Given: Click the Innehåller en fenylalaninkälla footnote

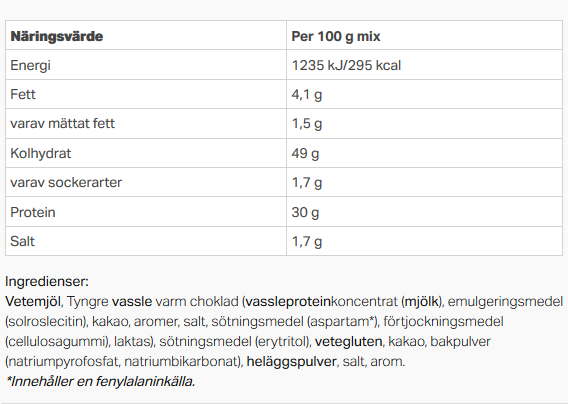Looking at the screenshot, I should pyautogui.click(x=101, y=382).
